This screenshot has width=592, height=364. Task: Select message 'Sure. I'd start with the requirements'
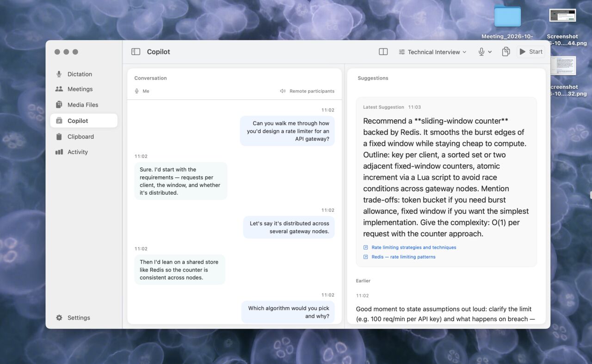181,181
